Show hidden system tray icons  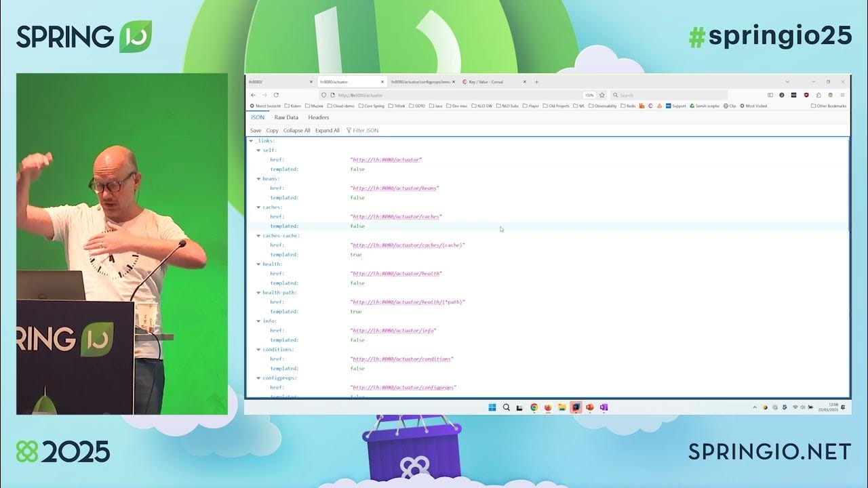click(x=755, y=407)
